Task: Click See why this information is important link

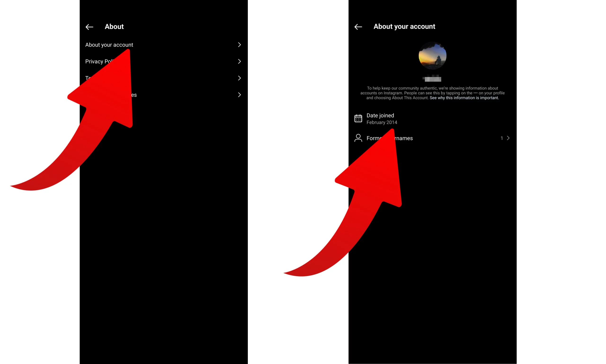Action: point(464,98)
